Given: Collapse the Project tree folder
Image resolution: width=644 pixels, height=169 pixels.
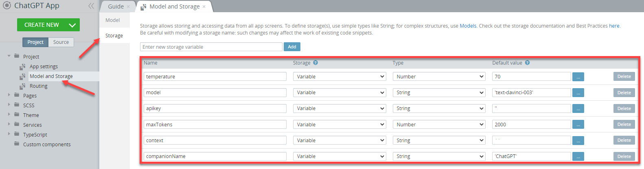Looking at the screenshot, I should [9, 56].
